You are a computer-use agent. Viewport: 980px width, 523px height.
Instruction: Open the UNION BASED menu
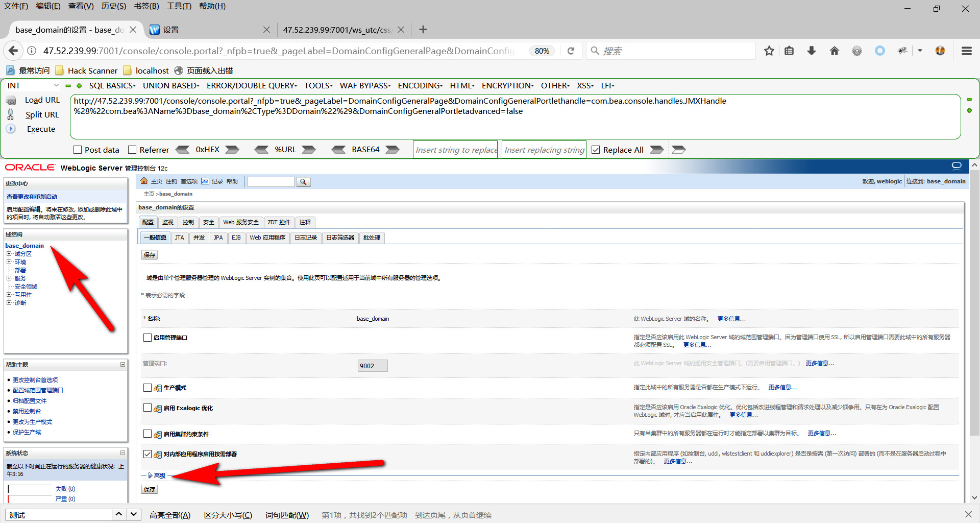coord(171,86)
